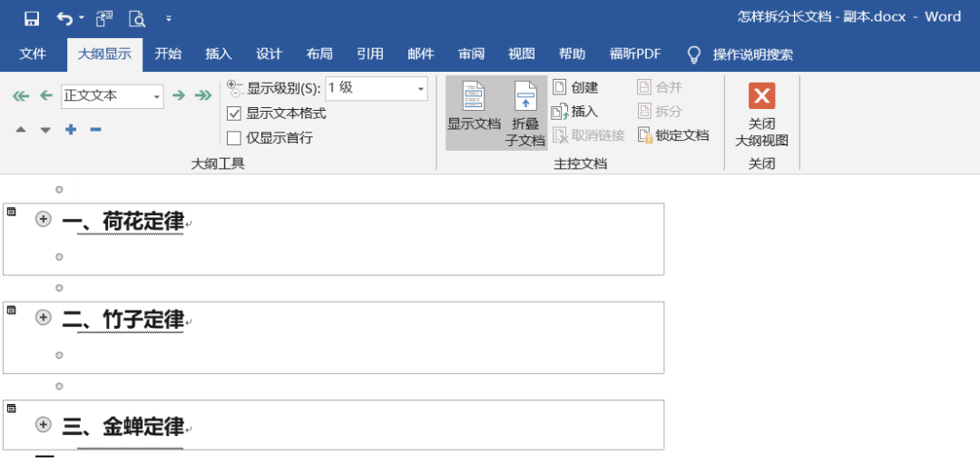Switch to the 开始 tab

168,54
